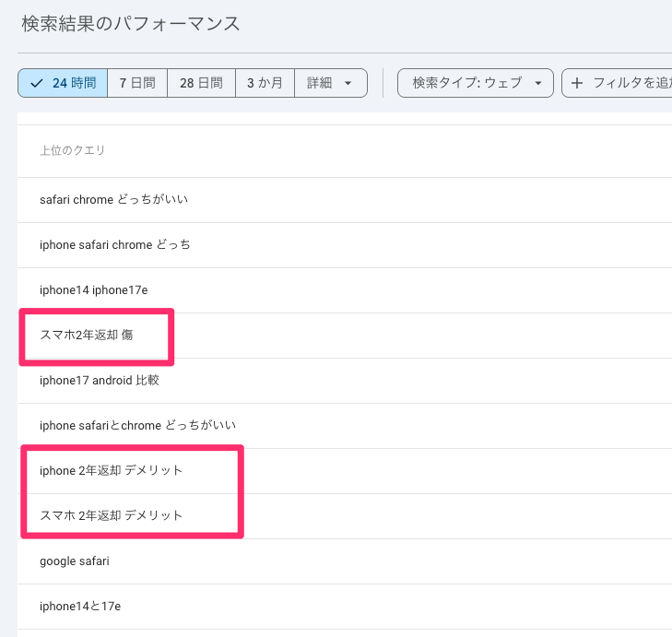The height and width of the screenshot is (637, 672).
Task: Click query "iphone safariとchrome どっちがいい"
Action: [138, 425]
